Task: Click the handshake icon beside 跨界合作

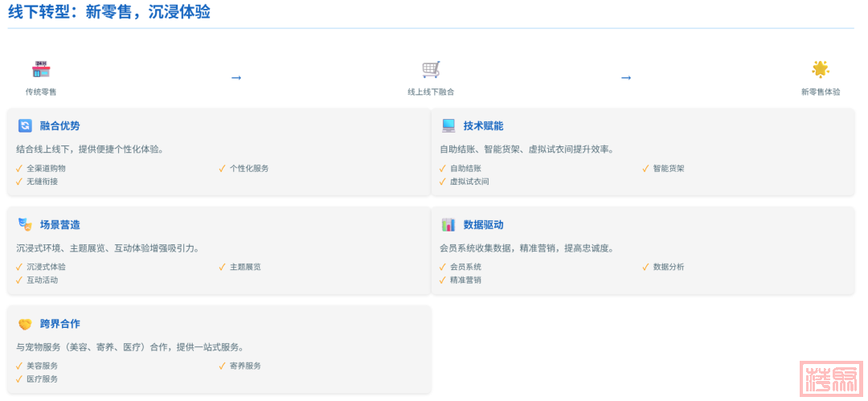Action: click(x=25, y=324)
